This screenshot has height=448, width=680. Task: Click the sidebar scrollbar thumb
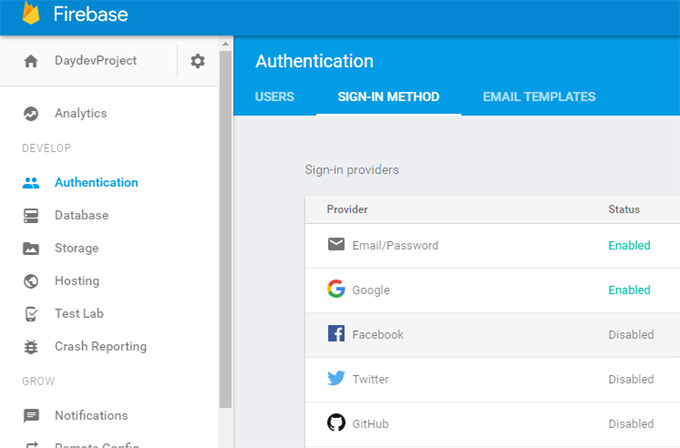pyautogui.click(x=226, y=229)
